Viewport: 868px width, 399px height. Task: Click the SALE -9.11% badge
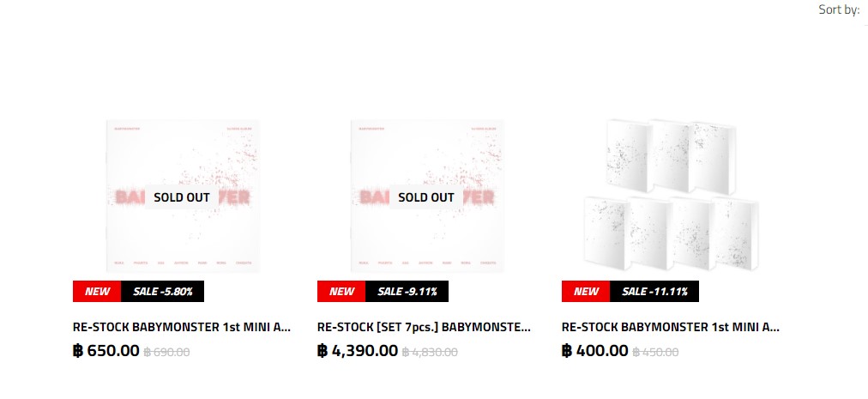point(407,292)
